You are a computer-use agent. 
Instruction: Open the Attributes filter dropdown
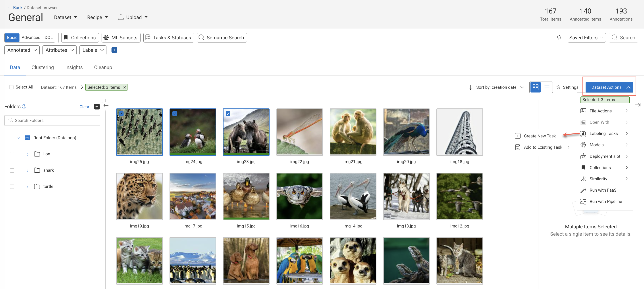60,50
